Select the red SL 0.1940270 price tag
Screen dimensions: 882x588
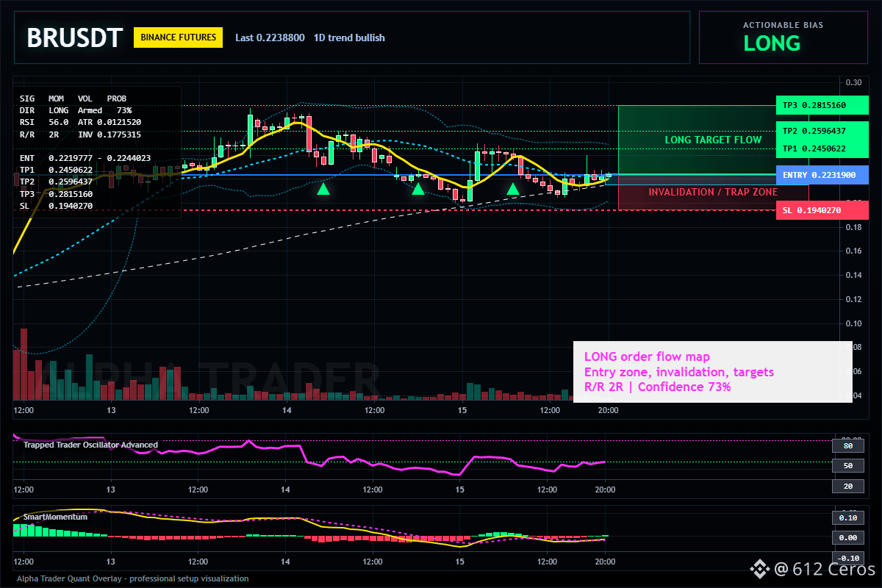tap(822, 210)
